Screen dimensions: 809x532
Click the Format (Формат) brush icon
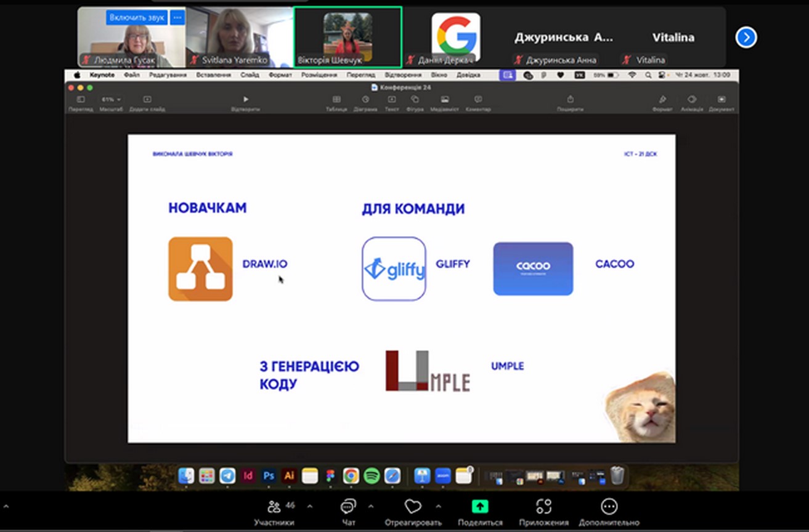click(x=662, y=99)
